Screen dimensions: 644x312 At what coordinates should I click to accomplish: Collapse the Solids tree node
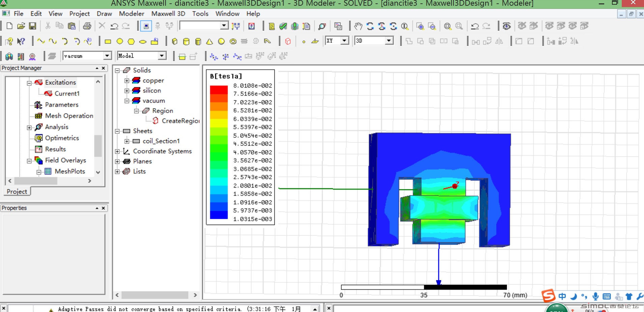coord(117,70)
